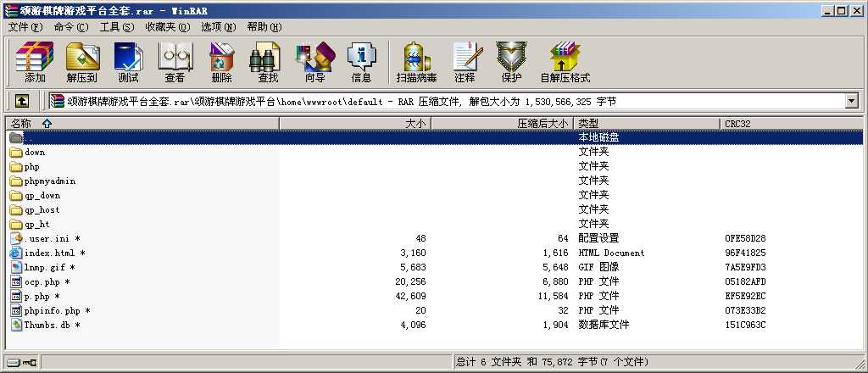Click the 测试 (Test) toolbar icon

129,57
